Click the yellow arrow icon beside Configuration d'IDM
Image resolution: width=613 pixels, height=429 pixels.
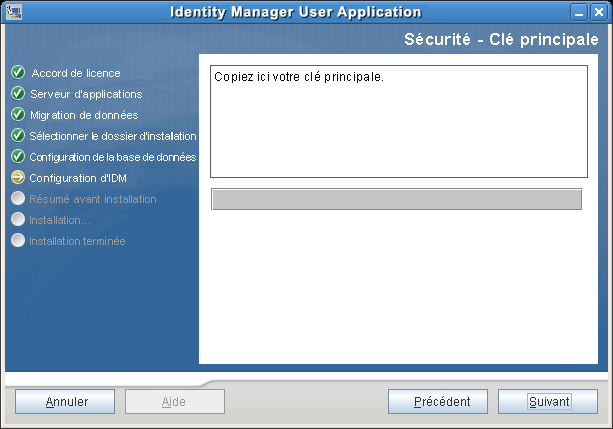tap(17, 178)
